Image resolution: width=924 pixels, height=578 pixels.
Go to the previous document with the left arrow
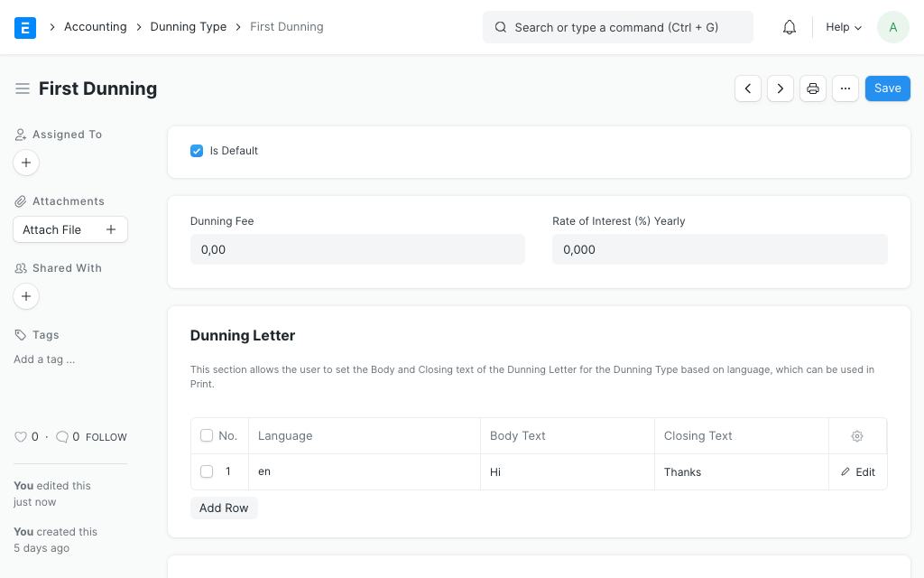pos(747,88)
